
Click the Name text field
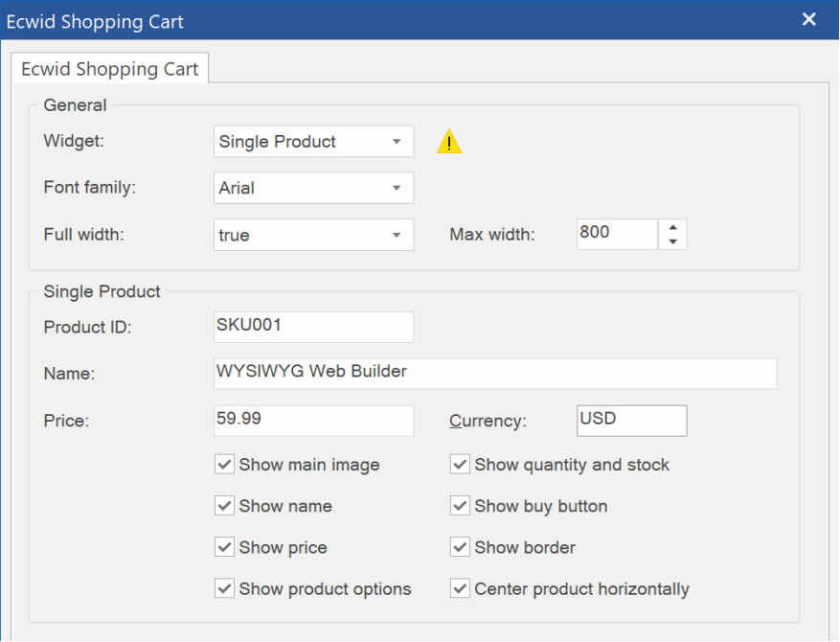point(494,373)
